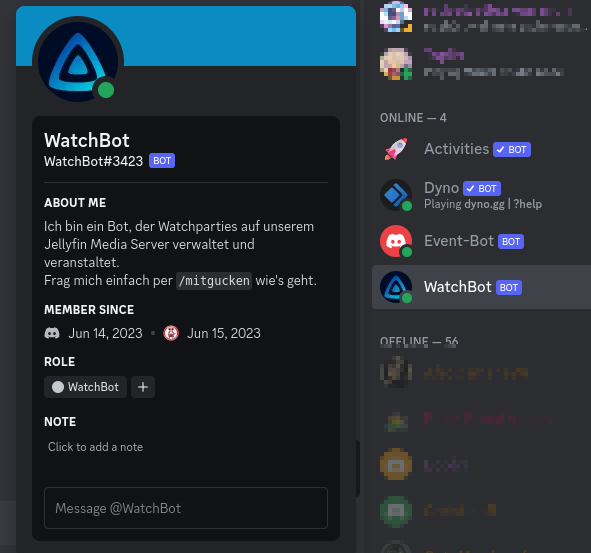Focus the Message @WatchBot input box
The width and height of the screenshot is (591, 553).
click(186, 508)
